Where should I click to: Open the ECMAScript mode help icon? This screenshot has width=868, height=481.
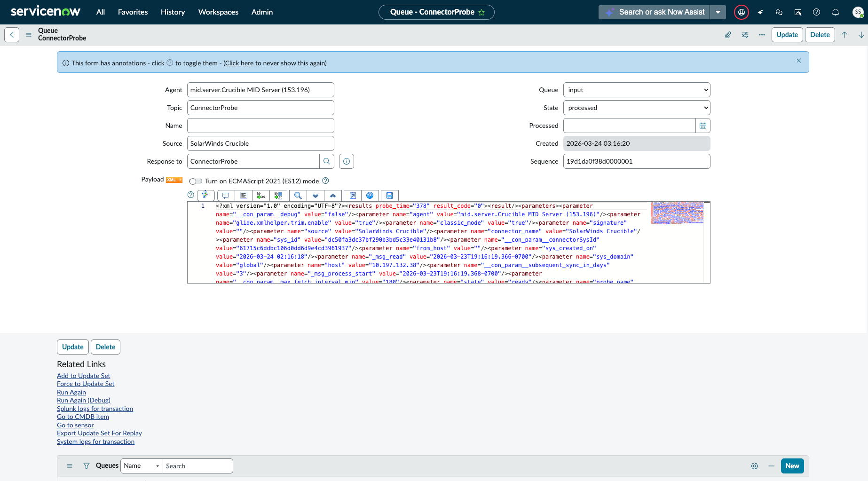tap(325, 181)
